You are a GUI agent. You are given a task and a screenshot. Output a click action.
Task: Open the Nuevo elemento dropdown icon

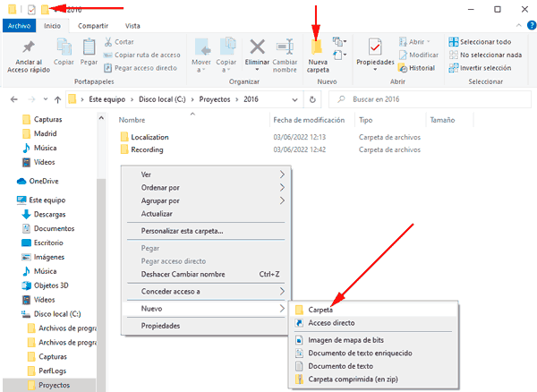click(x=339, y=42)
